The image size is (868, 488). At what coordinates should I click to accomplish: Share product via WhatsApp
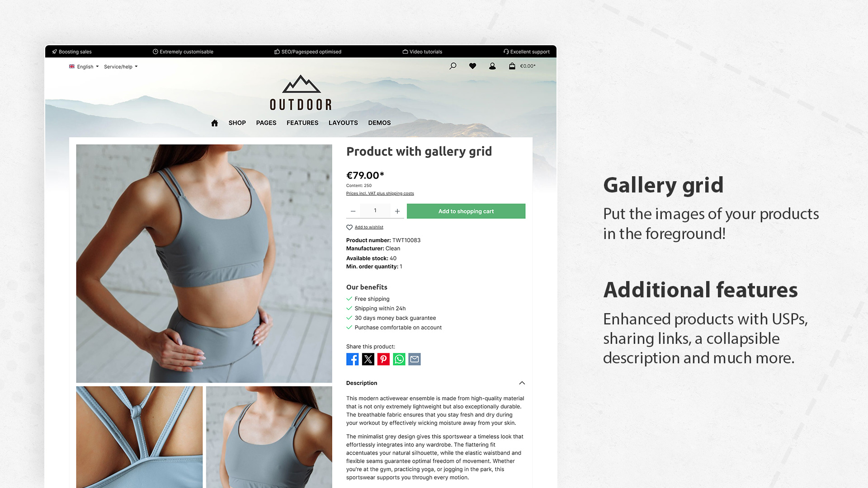click(x=399, y=359)
